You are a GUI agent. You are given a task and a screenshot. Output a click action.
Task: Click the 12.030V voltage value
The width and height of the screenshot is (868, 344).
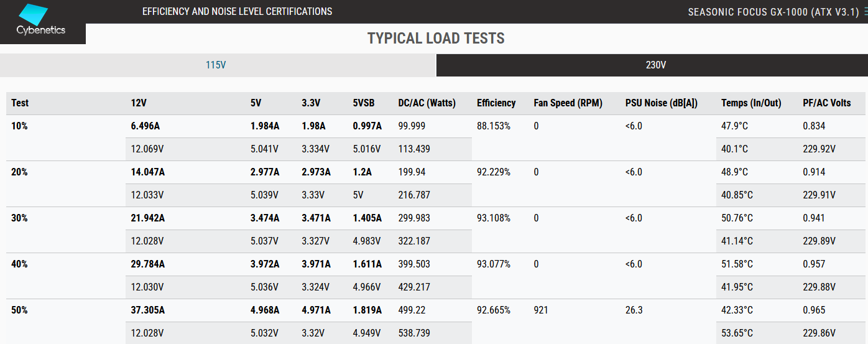(x=147, y=287)
